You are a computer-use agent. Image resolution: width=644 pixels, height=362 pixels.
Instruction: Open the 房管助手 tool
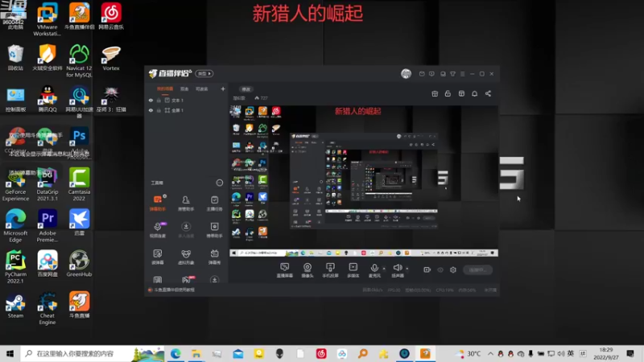[186, 204]
